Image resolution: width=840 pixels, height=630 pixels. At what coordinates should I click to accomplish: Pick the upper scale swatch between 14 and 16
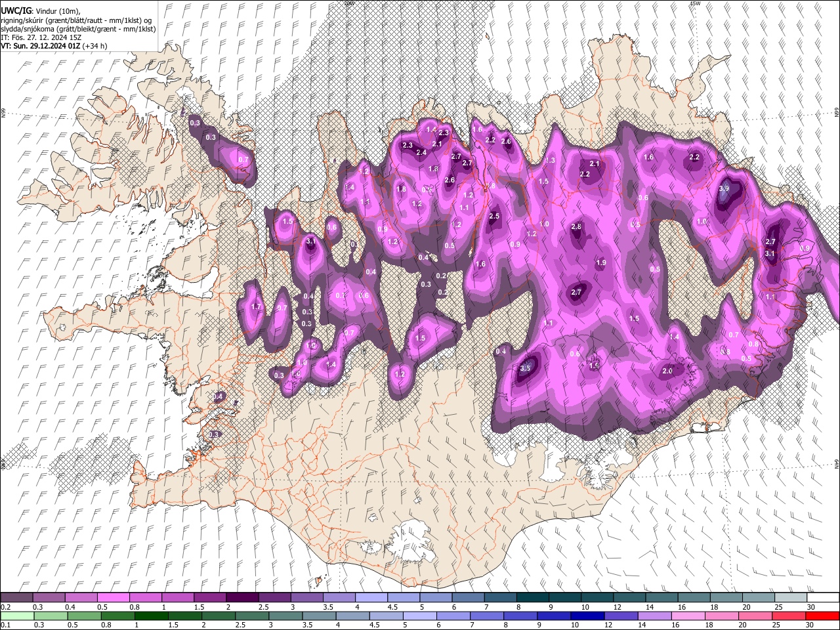pyautogui.click(x=661, y=598)
